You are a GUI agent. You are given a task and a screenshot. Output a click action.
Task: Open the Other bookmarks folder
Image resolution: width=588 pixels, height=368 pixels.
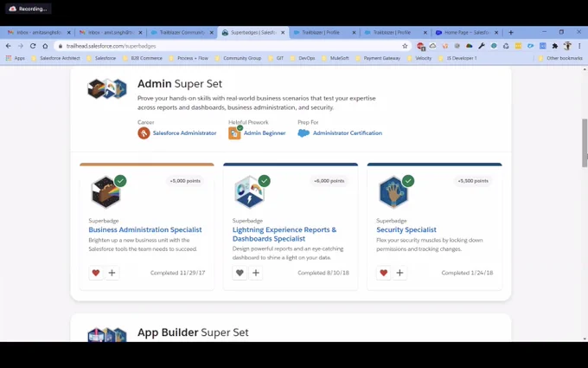pos(560,58)
